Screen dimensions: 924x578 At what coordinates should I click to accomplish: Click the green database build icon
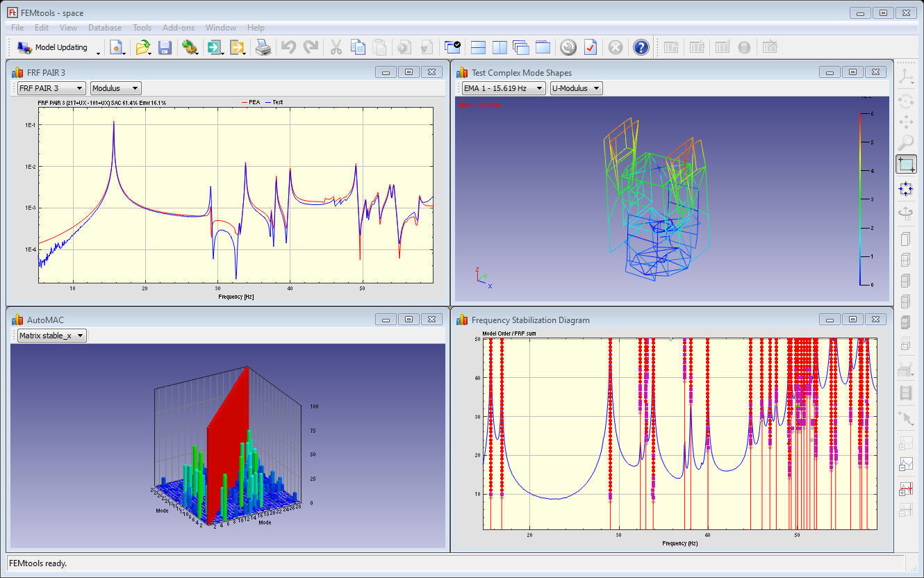[x=189, y=47]
